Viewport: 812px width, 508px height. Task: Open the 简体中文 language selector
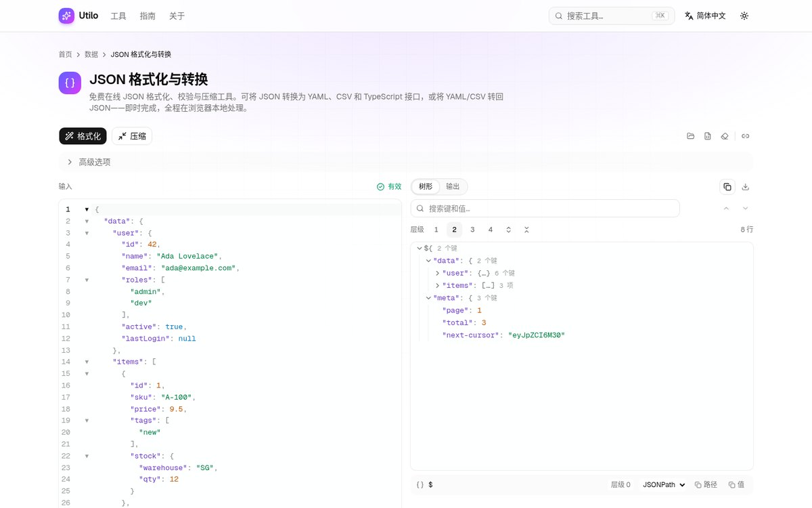coord(705,16)
